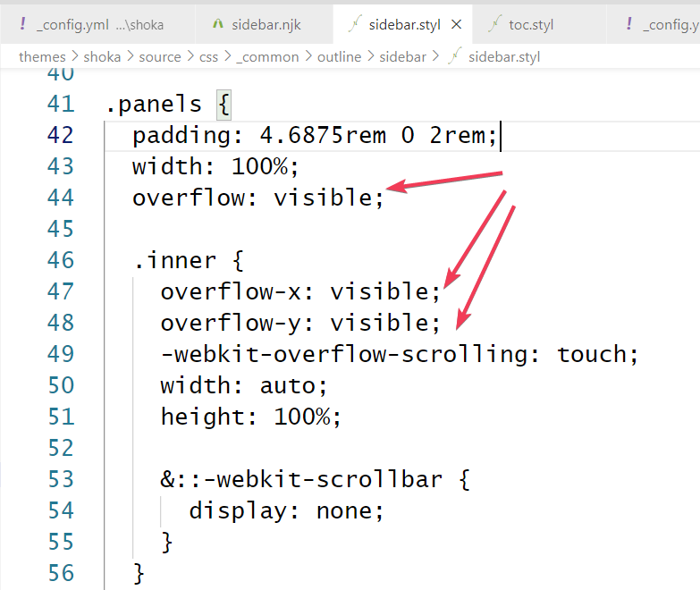700x590 pixels.
Task: Click line number 53 in the gutter
Action: [x=60, y=479]
